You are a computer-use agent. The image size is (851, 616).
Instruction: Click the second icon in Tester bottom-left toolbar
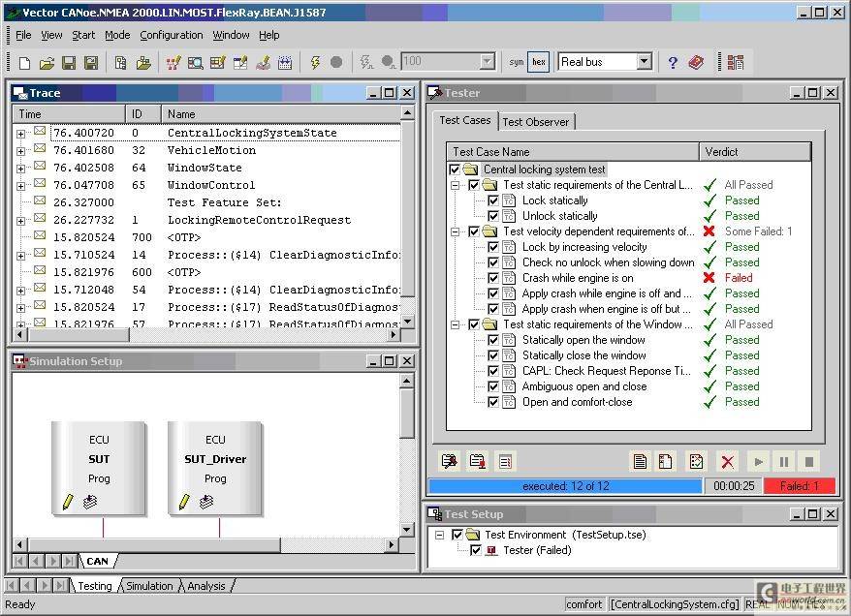pos(478,461)
